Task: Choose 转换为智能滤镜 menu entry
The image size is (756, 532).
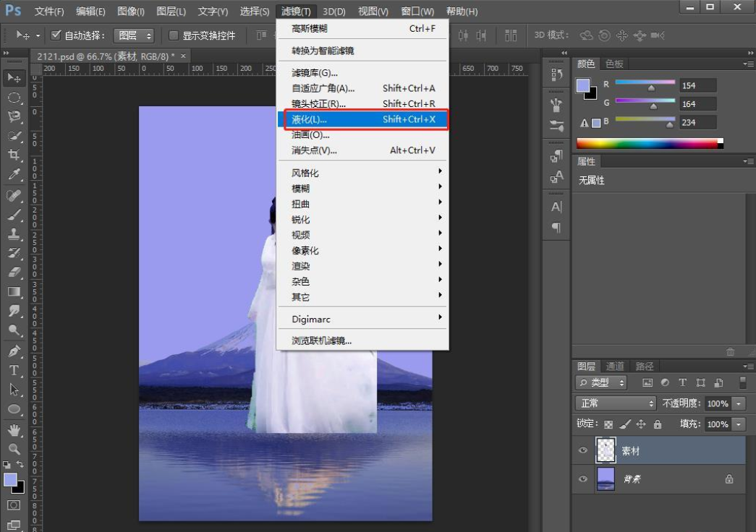Action: pos(362,51)
